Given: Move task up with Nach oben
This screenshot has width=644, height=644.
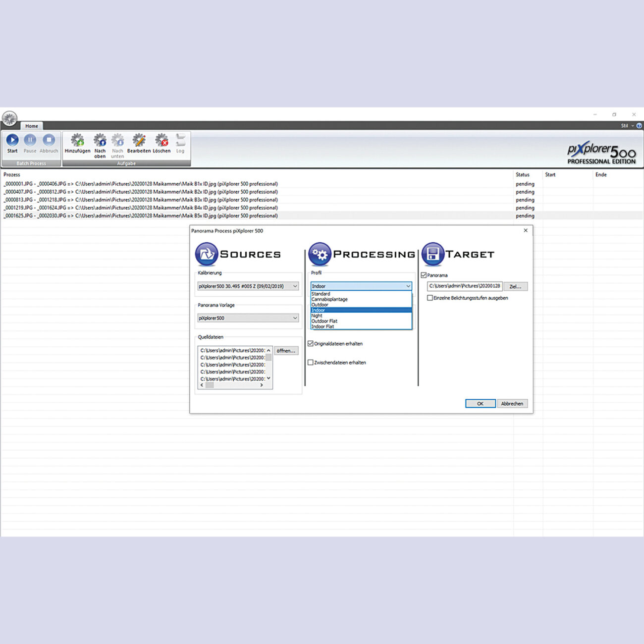Looking at the screenshot, I should pos(100,140).
